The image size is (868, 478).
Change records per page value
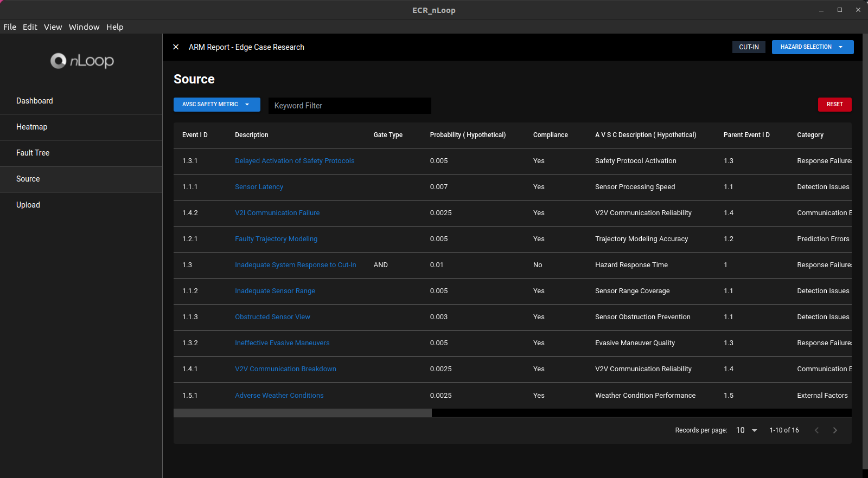tap(746, 430)
